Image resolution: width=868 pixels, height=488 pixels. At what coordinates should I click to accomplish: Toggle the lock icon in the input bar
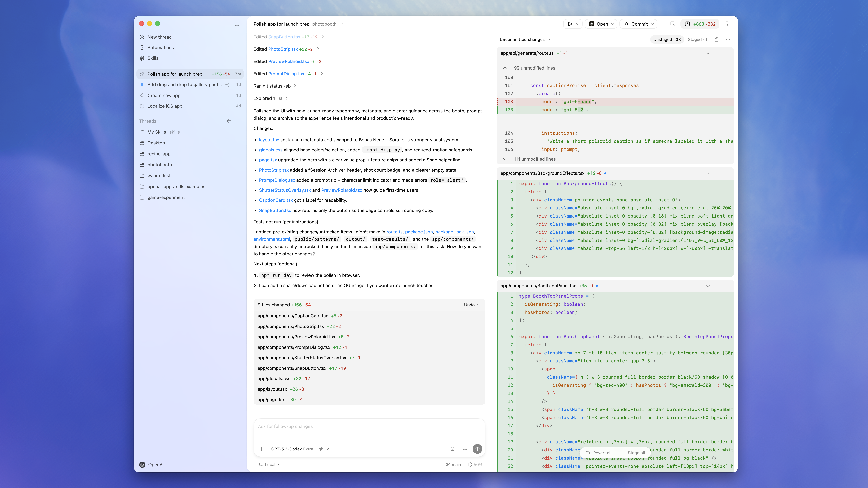[x=452, y=449]
